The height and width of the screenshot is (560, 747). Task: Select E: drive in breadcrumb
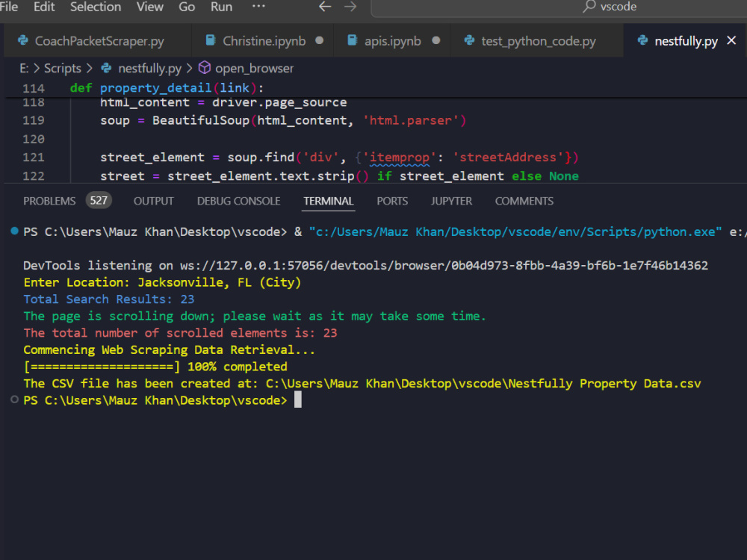click(24, 68)
